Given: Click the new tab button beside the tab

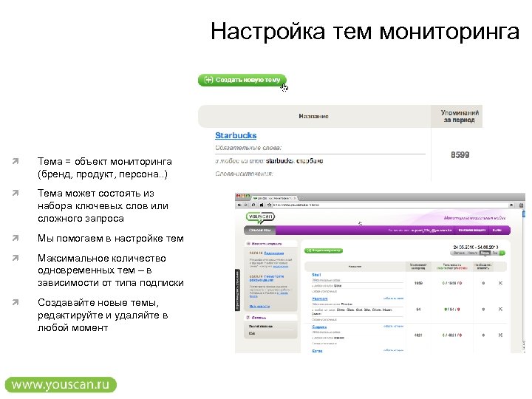Looking at the screenshot, I should (x=301, y=197).
